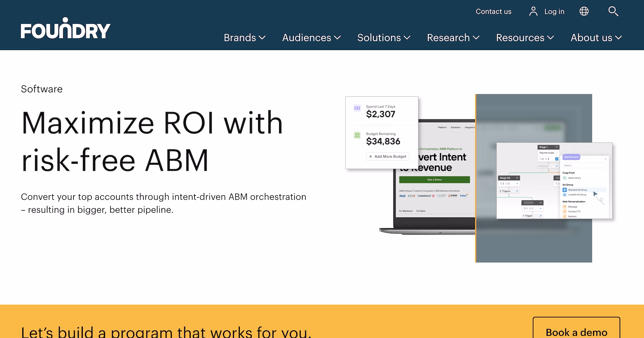Open the Stage 1 chevron dropdown
The image size is (644, 338).
[x=556, y=147]
